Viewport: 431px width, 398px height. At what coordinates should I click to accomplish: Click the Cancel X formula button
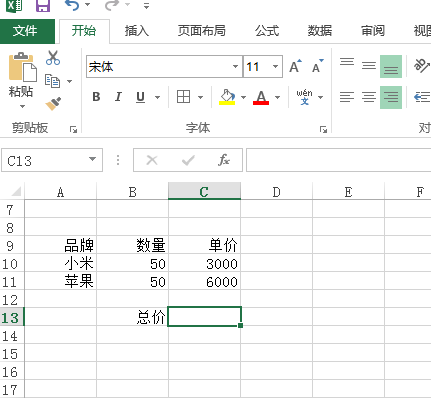[152, 160]
